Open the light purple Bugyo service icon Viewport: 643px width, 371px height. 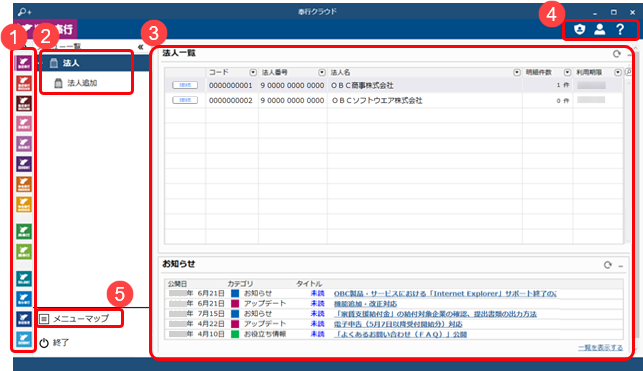point(24,144)
